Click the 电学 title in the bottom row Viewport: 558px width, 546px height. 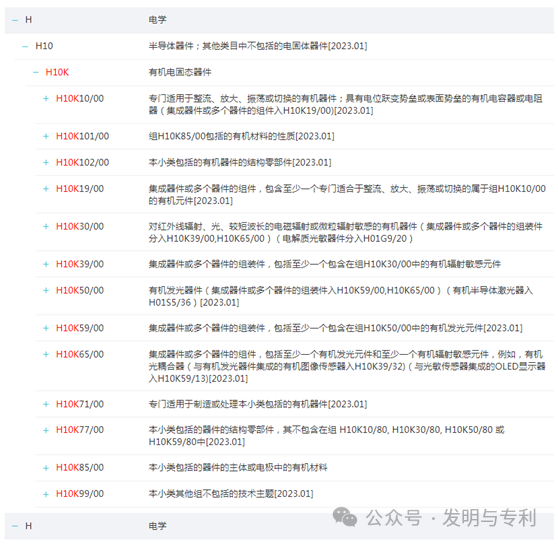[x=157, y=526]
